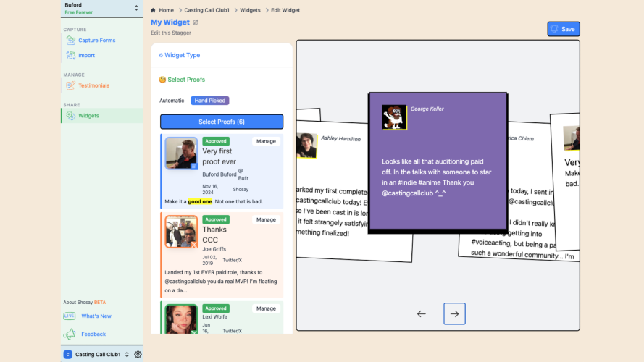
Task: Edit widget name with pencil icon
Action: [x=196, y=22]
